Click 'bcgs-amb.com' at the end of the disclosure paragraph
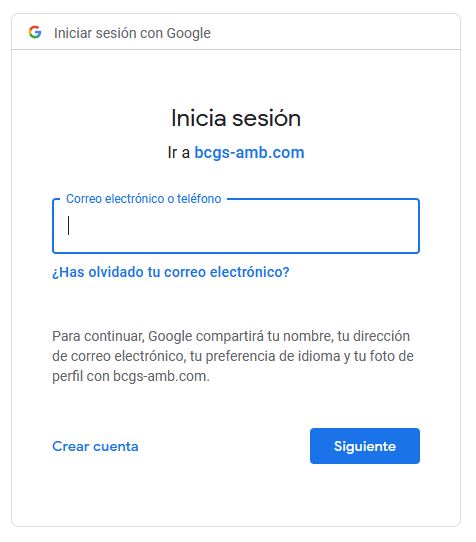The width and height of the screenshot is (476, 542). click(x=161, y=376)
